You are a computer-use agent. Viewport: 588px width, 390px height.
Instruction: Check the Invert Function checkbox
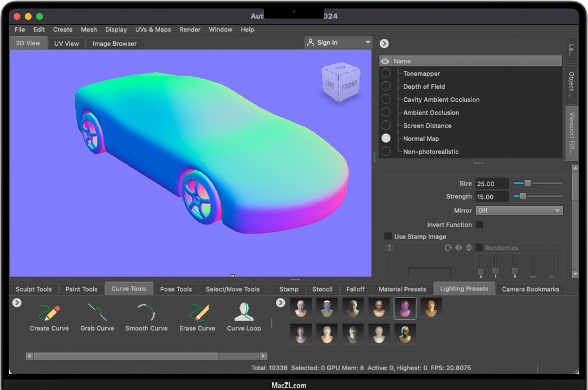(x=479, y=224)
